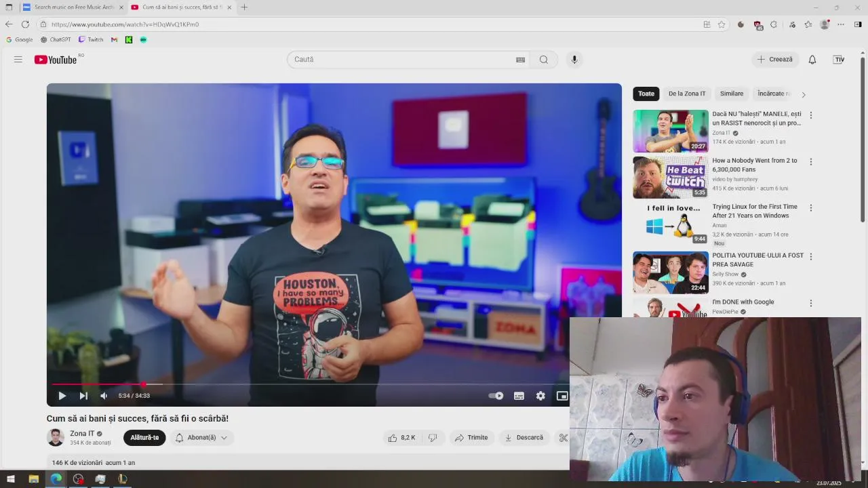Open the Twitch bookmark
This screenshot has height=488, width=868.
tap(91, 39)
